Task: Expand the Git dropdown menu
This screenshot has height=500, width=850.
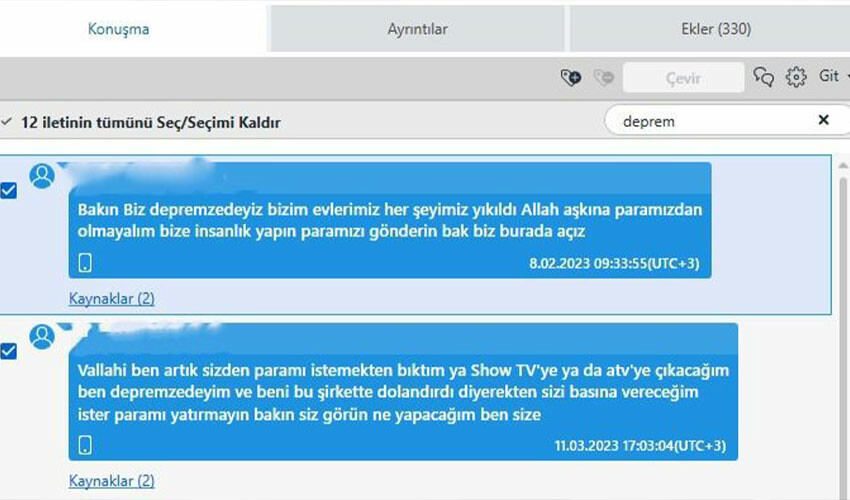Action: [833, 77]
